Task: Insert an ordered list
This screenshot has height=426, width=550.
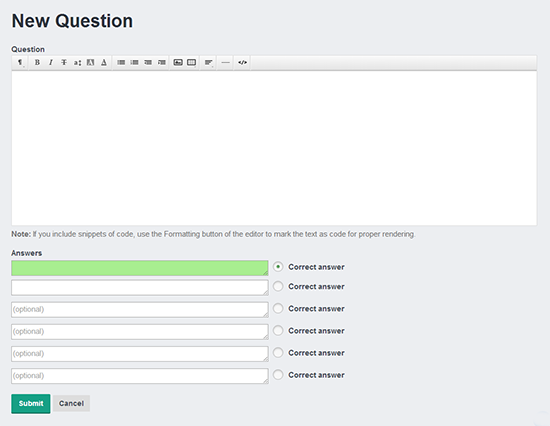Action: click(x=134, y=62)
